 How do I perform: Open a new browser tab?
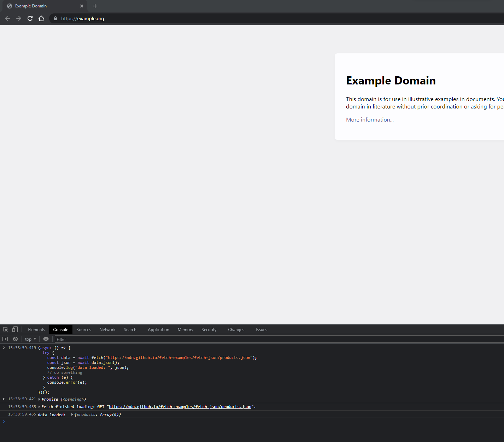(x=95, y=6)
